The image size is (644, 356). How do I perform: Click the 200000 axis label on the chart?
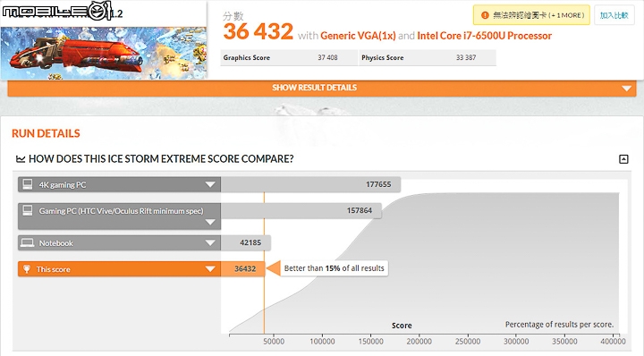point(419,342)
